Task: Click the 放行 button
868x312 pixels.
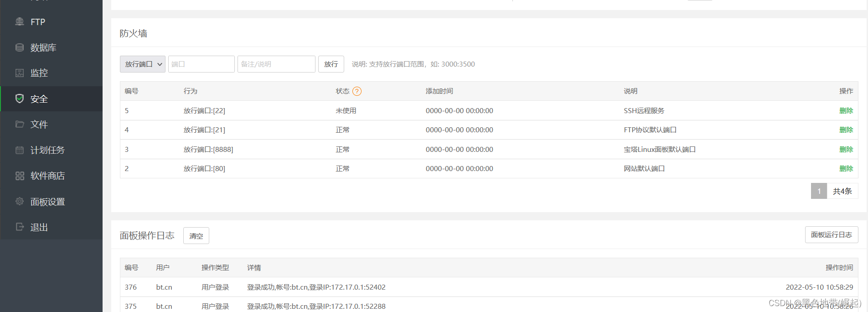Action: point(331,64)
